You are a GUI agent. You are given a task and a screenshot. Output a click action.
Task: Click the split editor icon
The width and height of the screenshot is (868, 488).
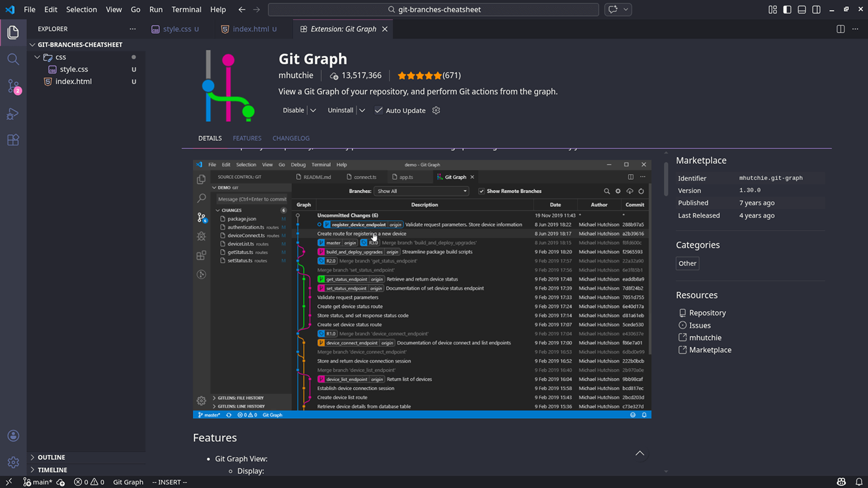coord(840,29)
